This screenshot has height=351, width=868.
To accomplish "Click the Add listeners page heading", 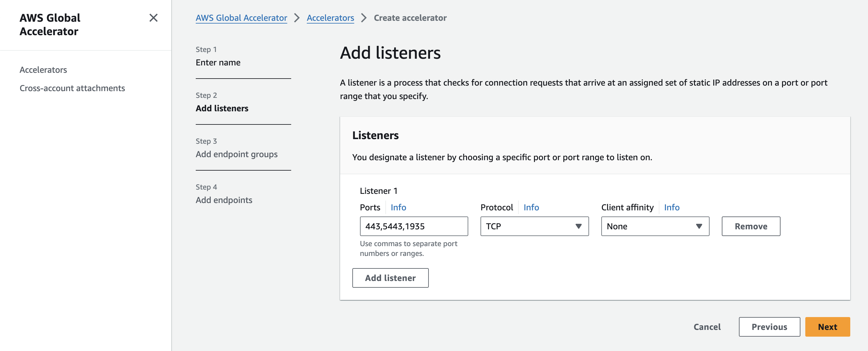I will pos(390,53).
